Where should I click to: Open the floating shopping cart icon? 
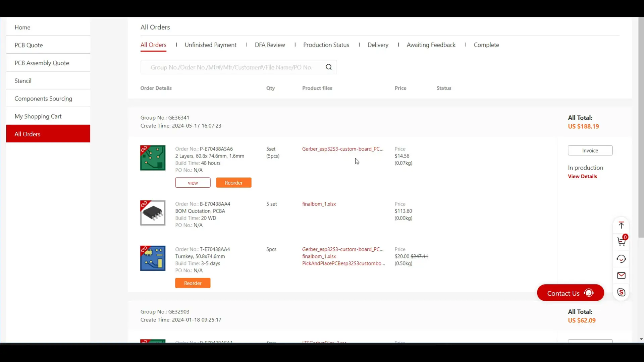[622, 241]
